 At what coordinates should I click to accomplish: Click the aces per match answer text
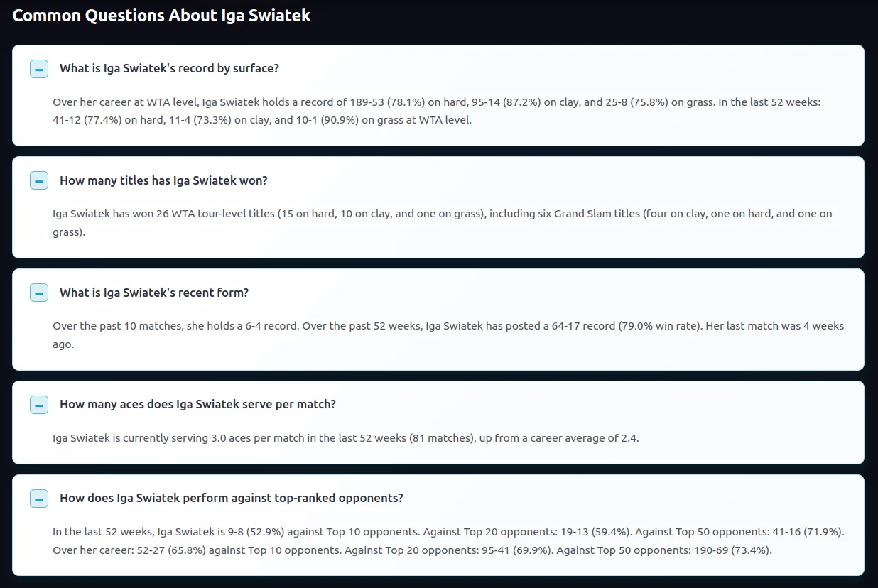coord(345,438)
